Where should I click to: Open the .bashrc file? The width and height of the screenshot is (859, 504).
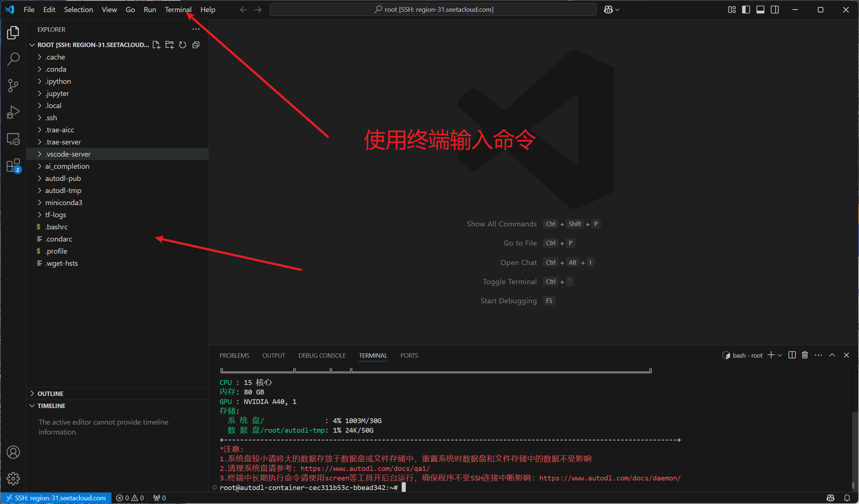pos(57,227)
